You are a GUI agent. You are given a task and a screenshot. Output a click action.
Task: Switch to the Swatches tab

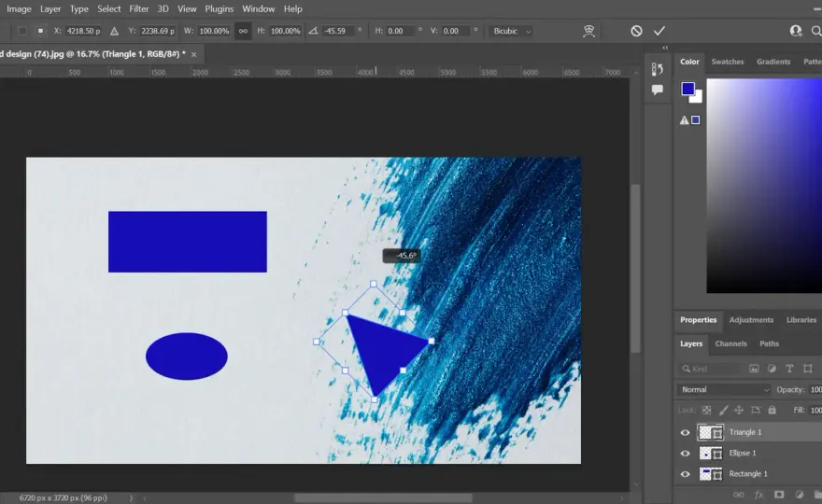[728, 62]
